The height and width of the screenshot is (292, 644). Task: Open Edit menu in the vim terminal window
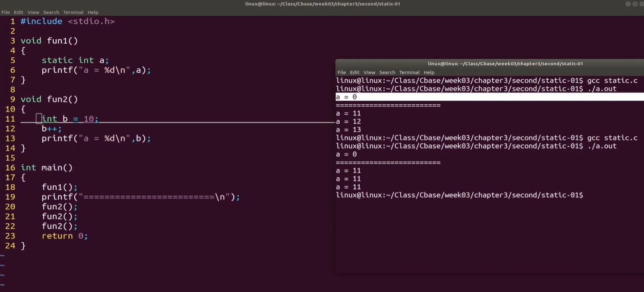pos(19,12)
